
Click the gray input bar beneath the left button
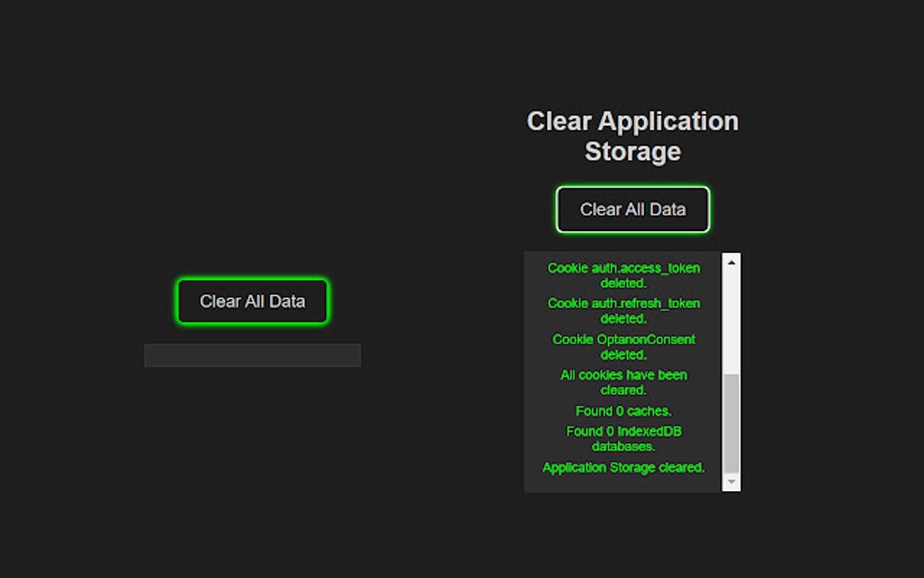253,355
